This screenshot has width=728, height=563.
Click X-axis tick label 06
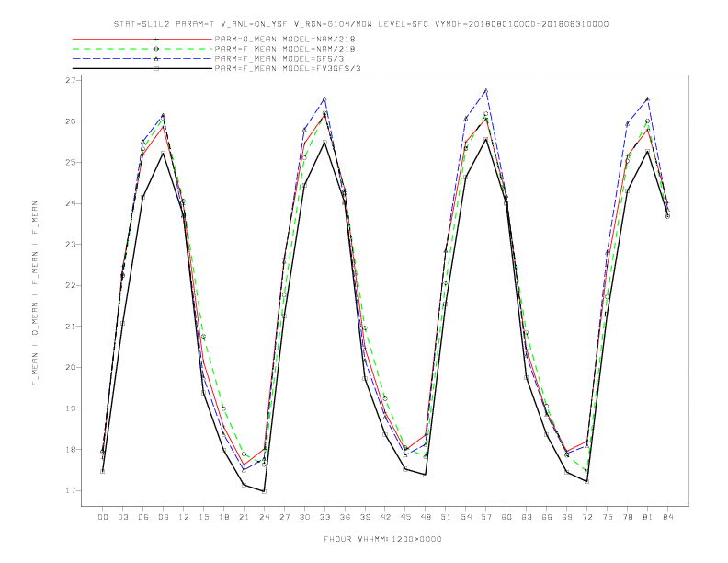click(143, 517)
